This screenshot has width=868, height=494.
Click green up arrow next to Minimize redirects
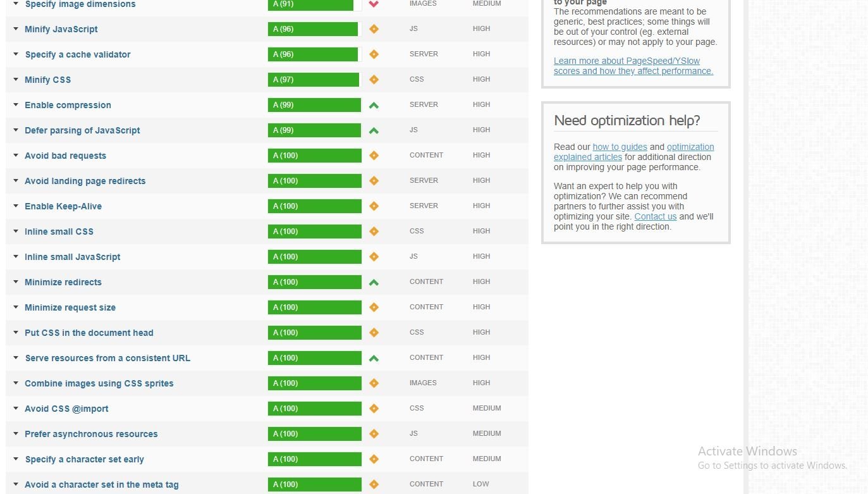click(374, 282)
